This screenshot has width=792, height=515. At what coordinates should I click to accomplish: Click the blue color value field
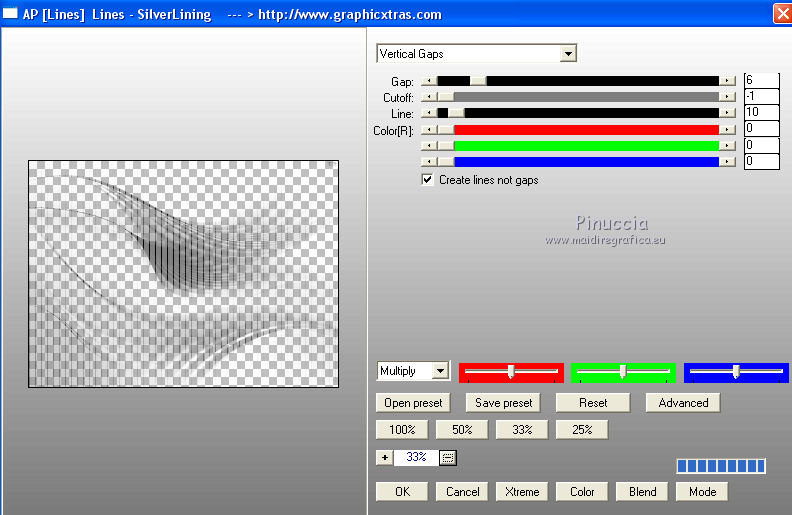[762, 161]
